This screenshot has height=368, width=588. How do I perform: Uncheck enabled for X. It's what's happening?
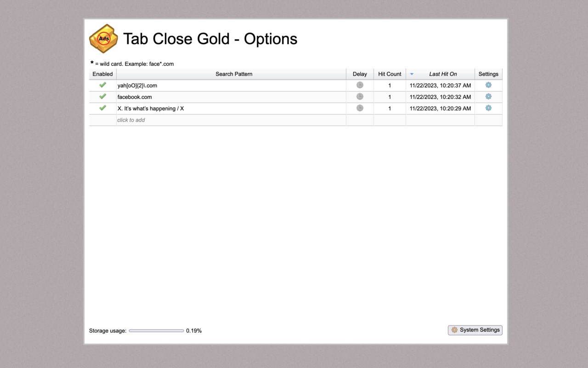click(102, 108)
